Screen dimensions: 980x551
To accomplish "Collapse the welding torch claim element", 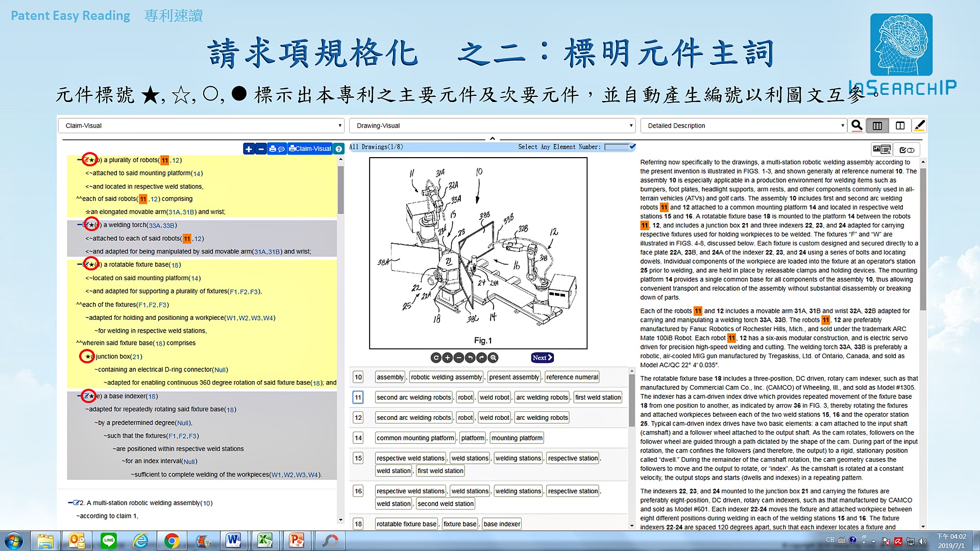I will [79, 225].
